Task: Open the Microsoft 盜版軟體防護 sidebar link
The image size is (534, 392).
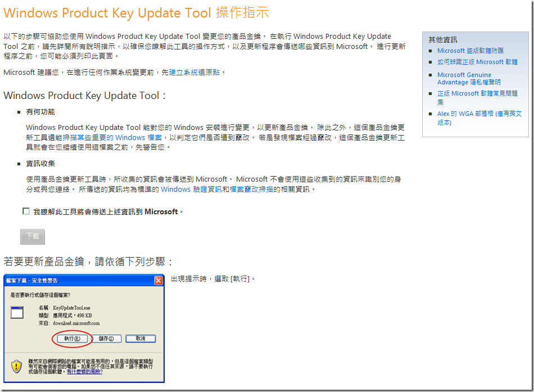Action: point(470,51)
